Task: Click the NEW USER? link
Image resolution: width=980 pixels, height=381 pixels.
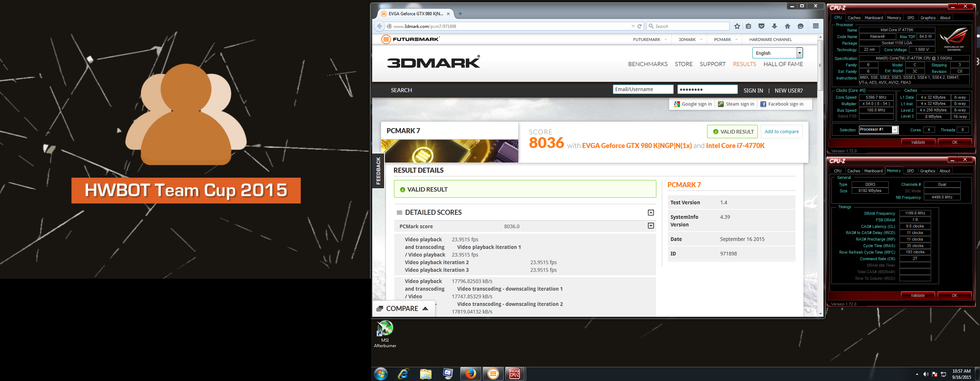Action: pyautogui.click(x=788, y=90)
